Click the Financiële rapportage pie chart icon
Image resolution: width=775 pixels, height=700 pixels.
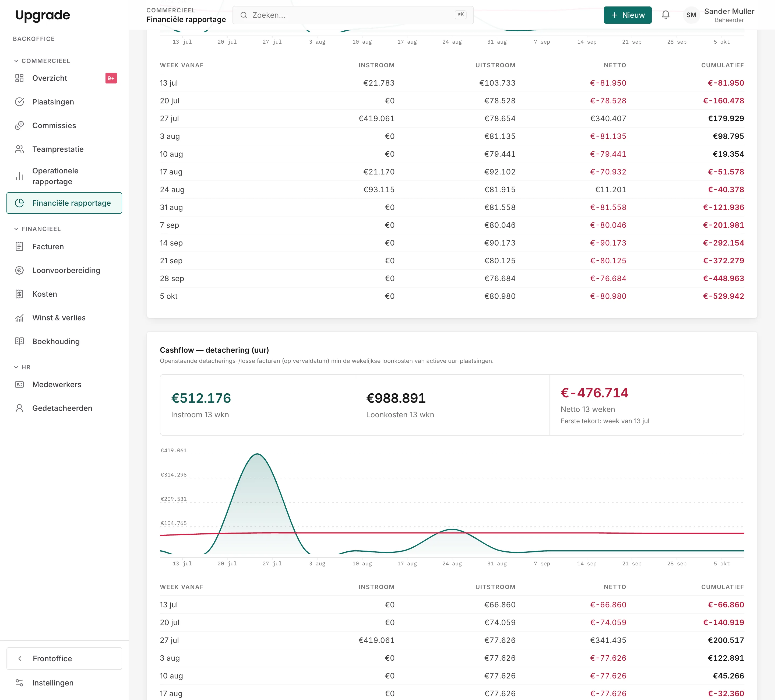coord(19,203)
